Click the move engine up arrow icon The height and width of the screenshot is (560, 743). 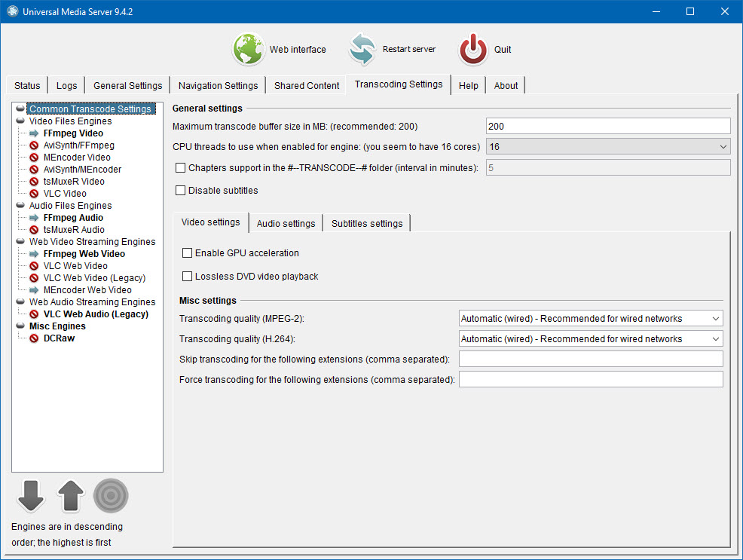pos(71,496)
